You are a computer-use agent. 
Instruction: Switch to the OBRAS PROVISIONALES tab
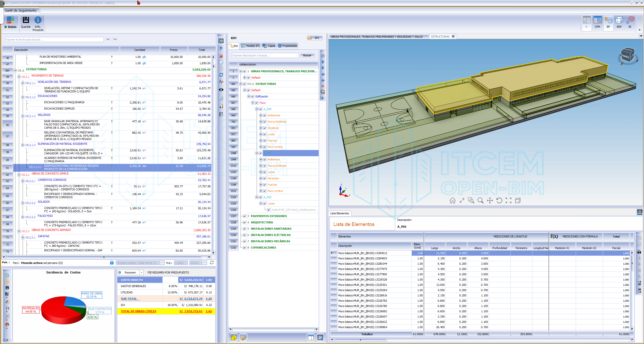[377, 37]
